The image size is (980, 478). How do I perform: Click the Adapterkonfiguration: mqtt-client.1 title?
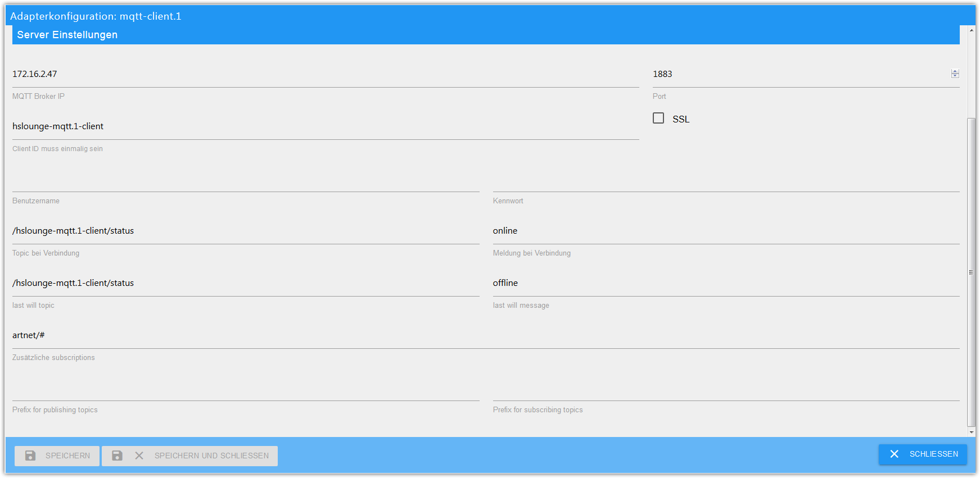(96, 16)
